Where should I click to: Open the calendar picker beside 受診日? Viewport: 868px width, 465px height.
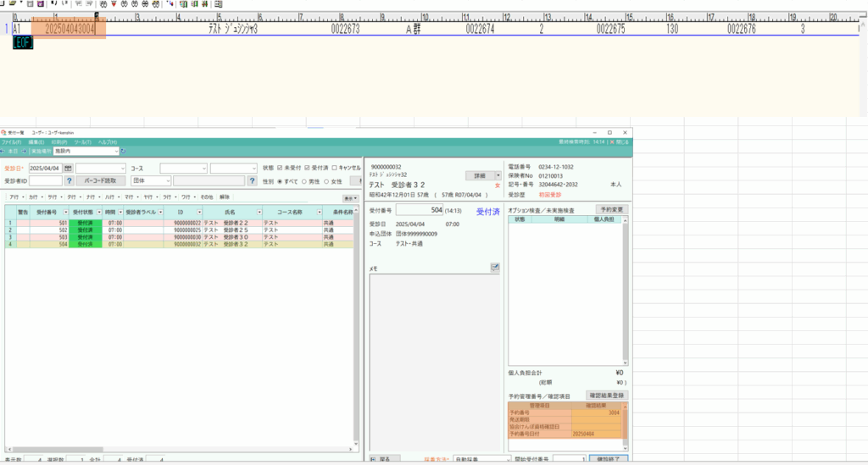click(x=69, y=169)
